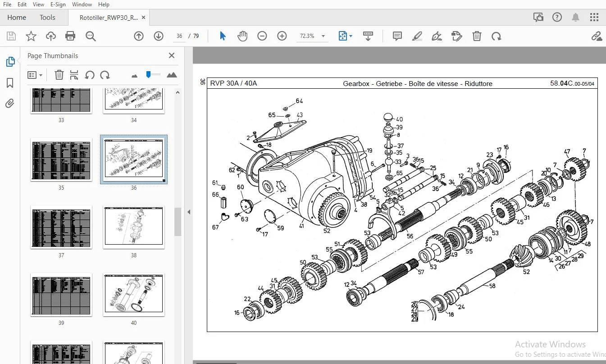Screen dimensions: 606x364
Task: Go to the previous page arrow
Action: [139, 36]
